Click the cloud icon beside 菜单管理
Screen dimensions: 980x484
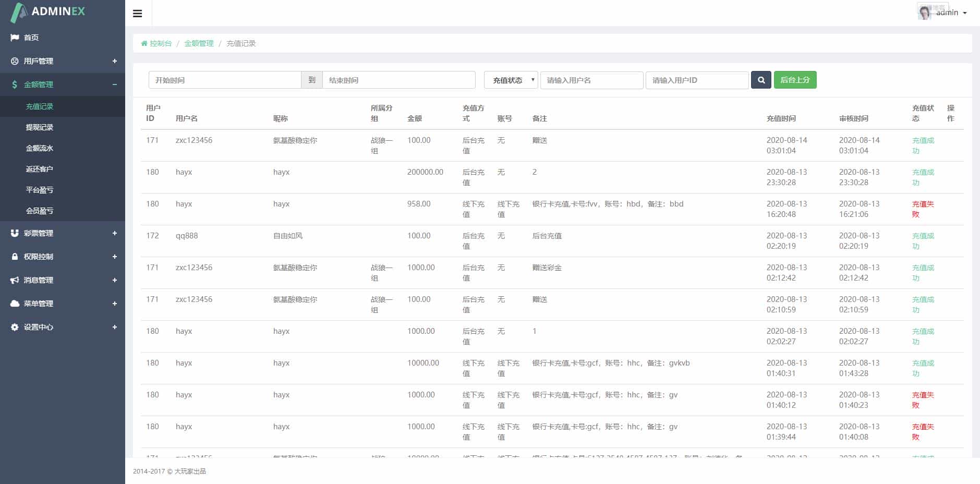(15, 304)
